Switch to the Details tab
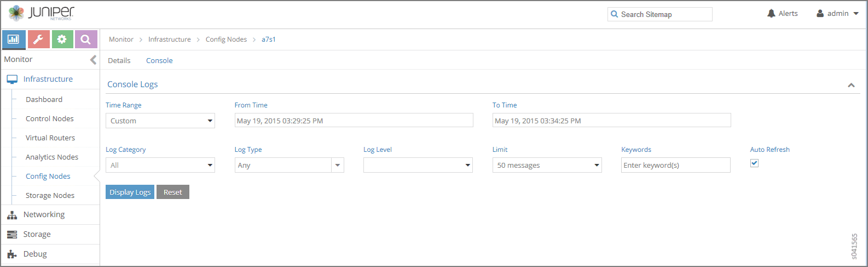The image size is (868, 267). click(x=119, y=61)
